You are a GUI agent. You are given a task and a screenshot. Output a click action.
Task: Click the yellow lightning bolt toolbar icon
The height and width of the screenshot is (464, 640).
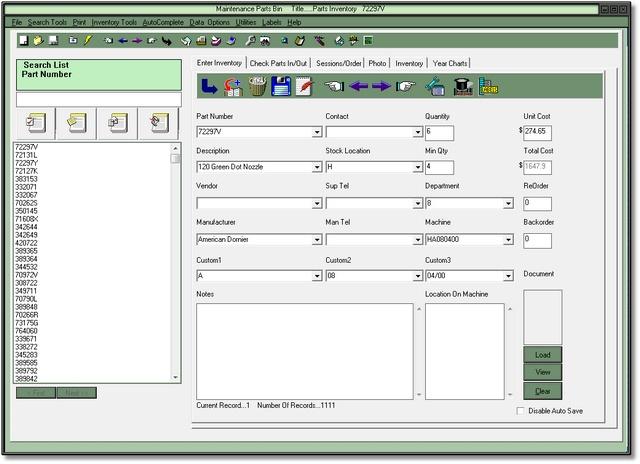click(x=88, y=40)
